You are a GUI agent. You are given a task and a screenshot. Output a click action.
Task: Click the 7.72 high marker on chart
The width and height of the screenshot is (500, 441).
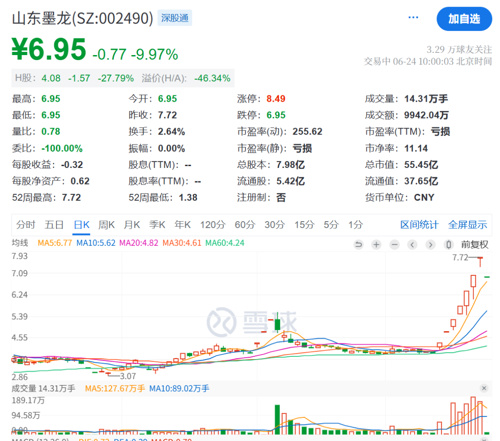tap(460, 257)
